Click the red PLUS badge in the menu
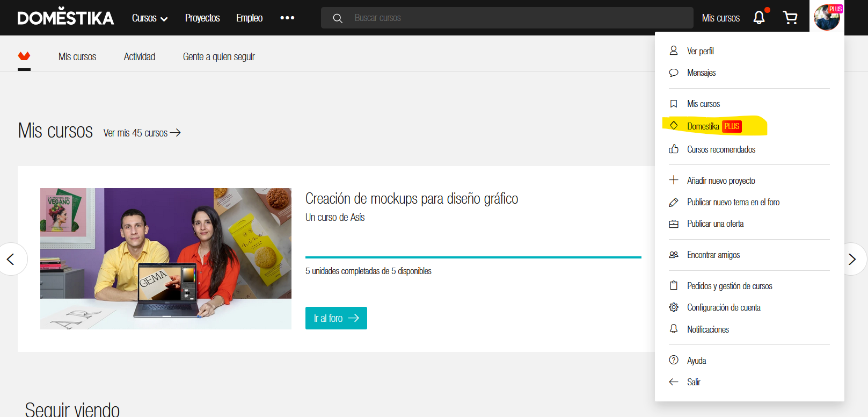The image size is (868, 417). 732,126
